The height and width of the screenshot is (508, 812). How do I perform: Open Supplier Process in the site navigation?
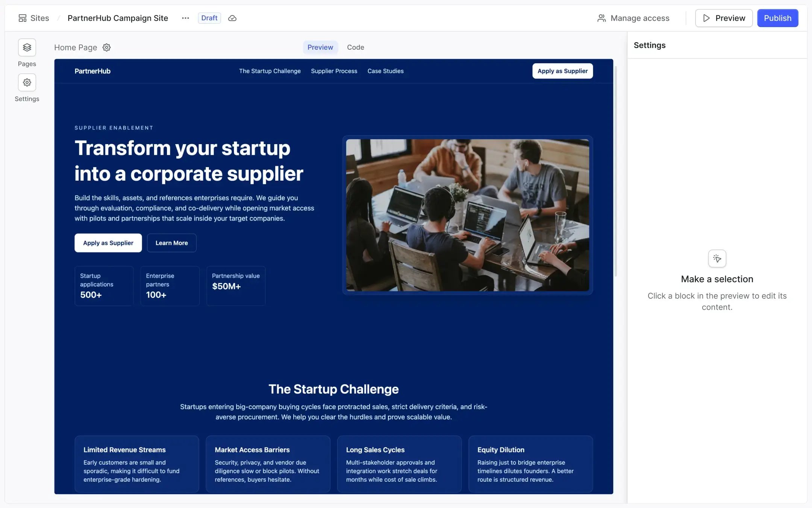[334, 71]
